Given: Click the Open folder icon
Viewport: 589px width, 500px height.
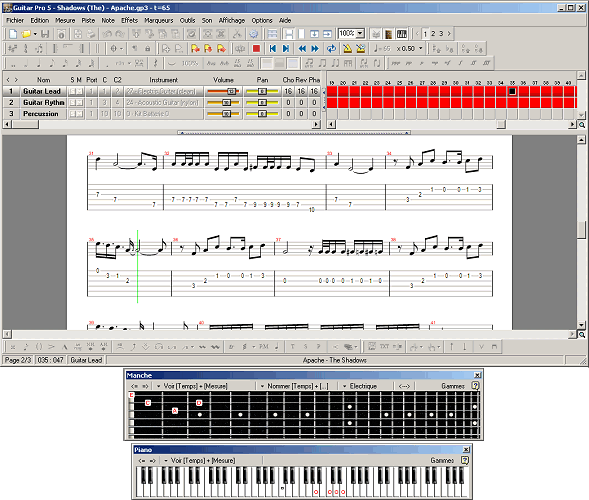Looking at the screenshot, I should [26, 34].
